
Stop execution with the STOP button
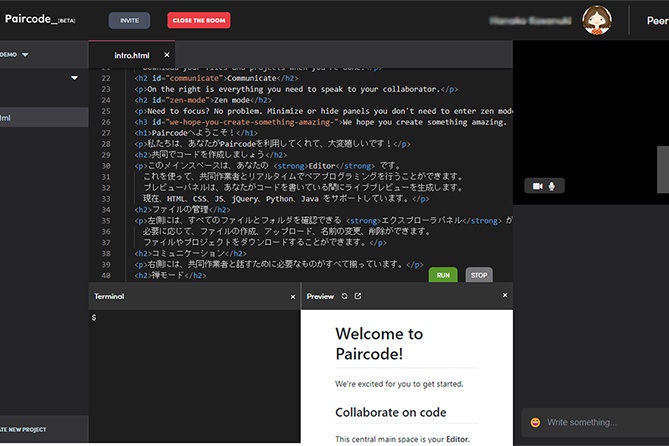tap(479, 274)
